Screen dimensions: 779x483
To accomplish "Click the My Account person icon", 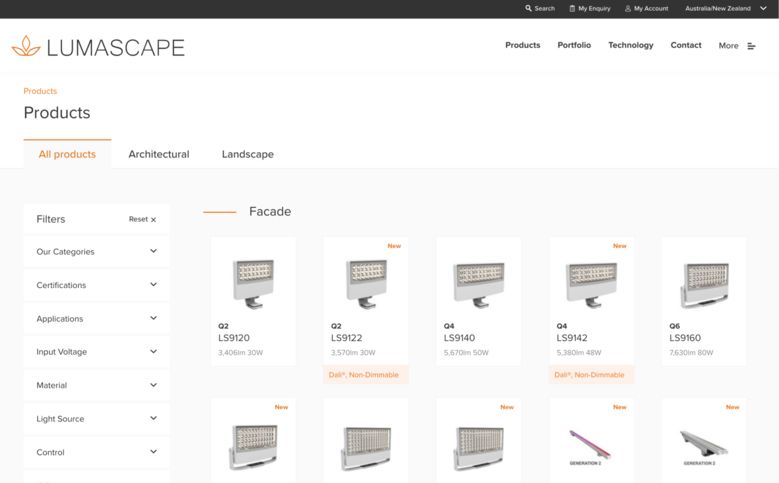I will coord(627,8).
